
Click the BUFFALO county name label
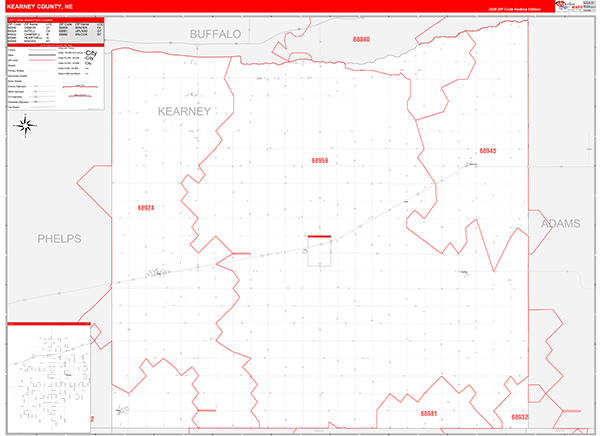[x=215, y=34]
